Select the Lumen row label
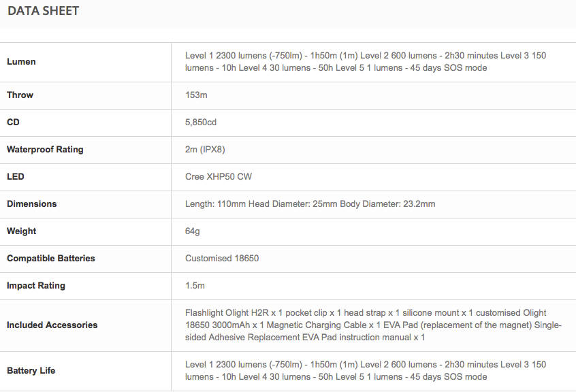 21,62
